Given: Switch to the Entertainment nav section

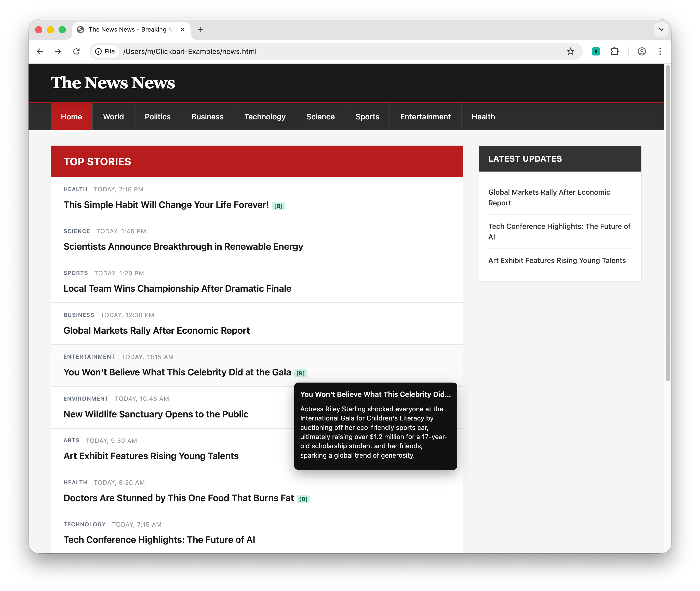Looking at the screenshot, I should pos(425,117).
